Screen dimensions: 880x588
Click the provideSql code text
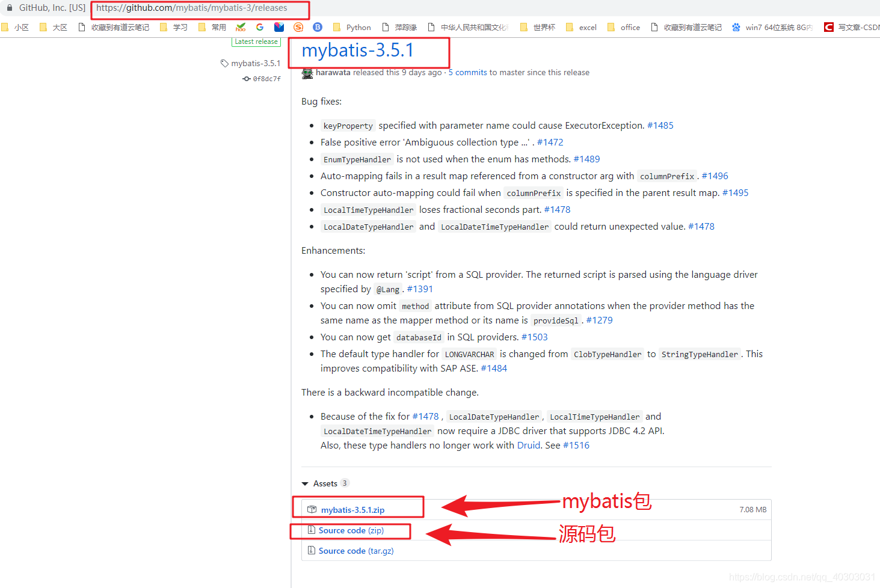click(556, 320)
